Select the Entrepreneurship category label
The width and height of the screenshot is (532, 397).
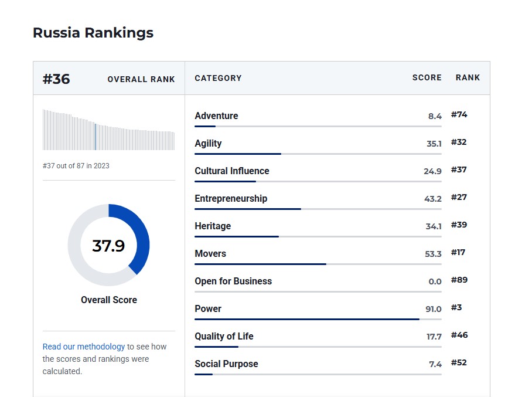click(231, 199)
